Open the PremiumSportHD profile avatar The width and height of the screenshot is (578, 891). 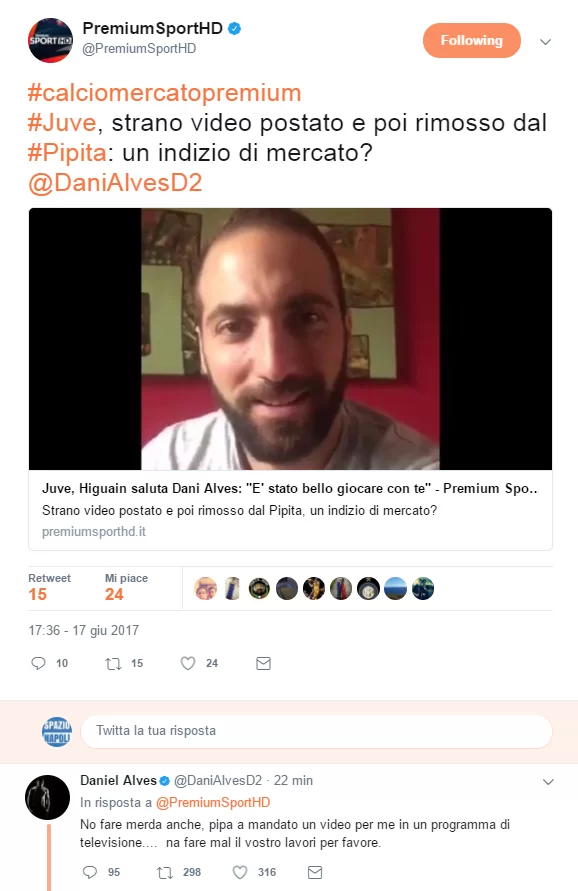coord(51,40)
